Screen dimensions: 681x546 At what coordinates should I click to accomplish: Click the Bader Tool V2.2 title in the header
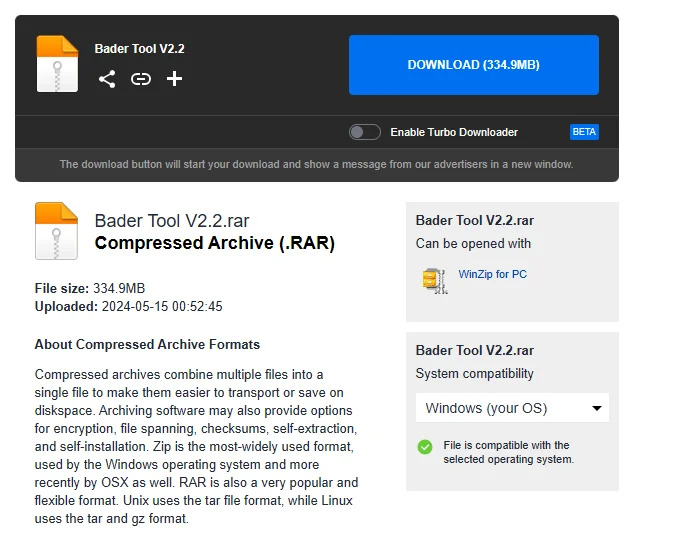[x=139, y=48]
